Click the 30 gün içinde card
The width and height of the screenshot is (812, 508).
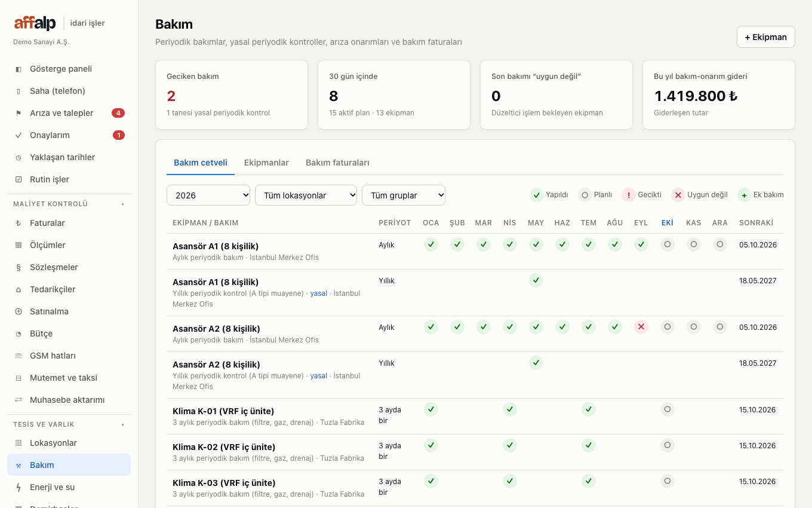click(394, 94)
